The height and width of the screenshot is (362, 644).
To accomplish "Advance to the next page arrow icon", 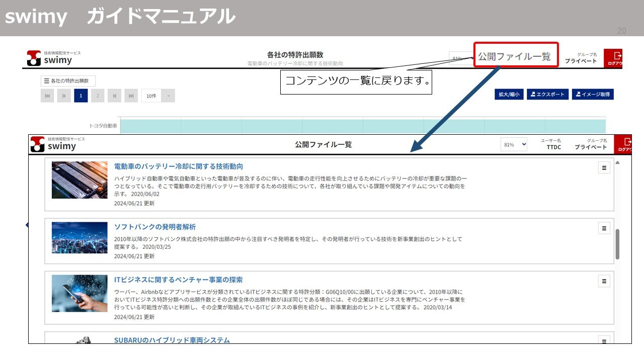I will pos(114,96).
